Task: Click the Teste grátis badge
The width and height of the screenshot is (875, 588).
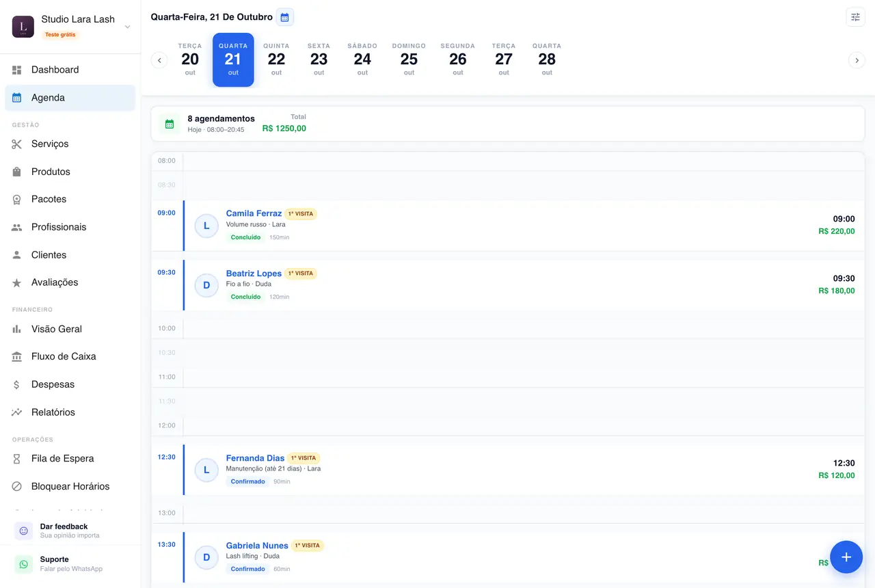Action: coord(60,34)
